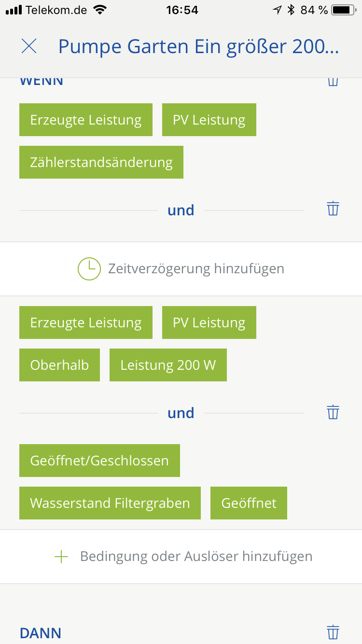Screen dimensions: 362x644
Task: Change the Leistung 200 W value chip
Action: pos(168,365)
